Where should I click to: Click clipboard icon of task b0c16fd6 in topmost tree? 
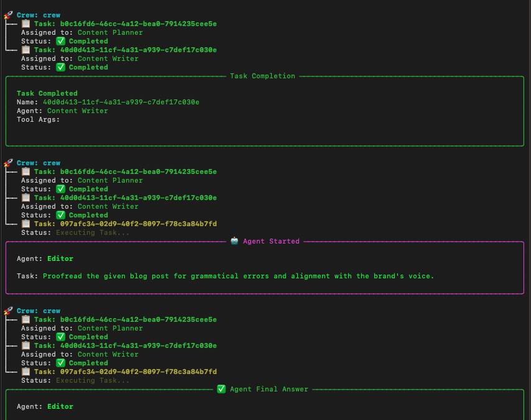click(x=25, y=24)
